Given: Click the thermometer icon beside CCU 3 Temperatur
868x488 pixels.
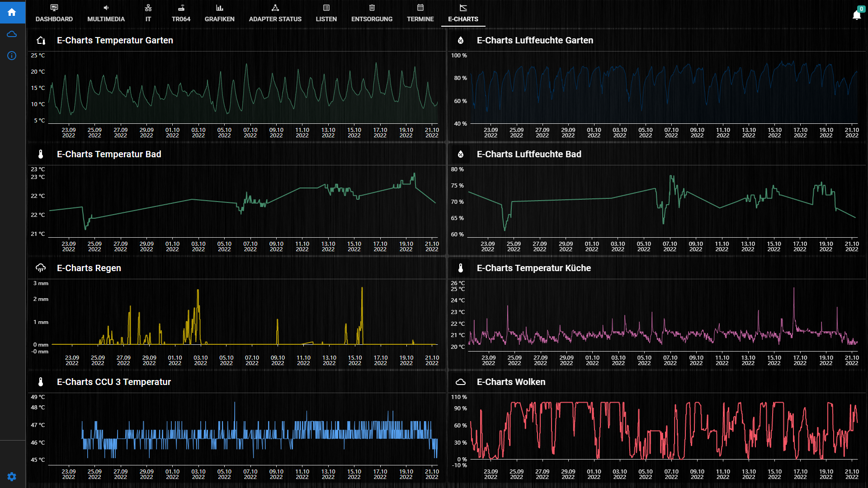Looking at the screenshot, I should click(41, 382).
